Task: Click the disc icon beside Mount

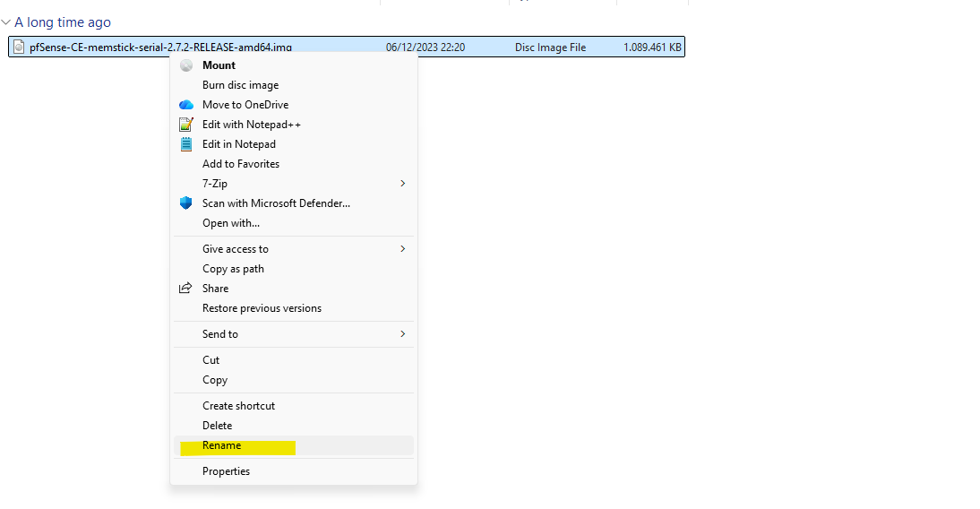Action: (186, 65)
